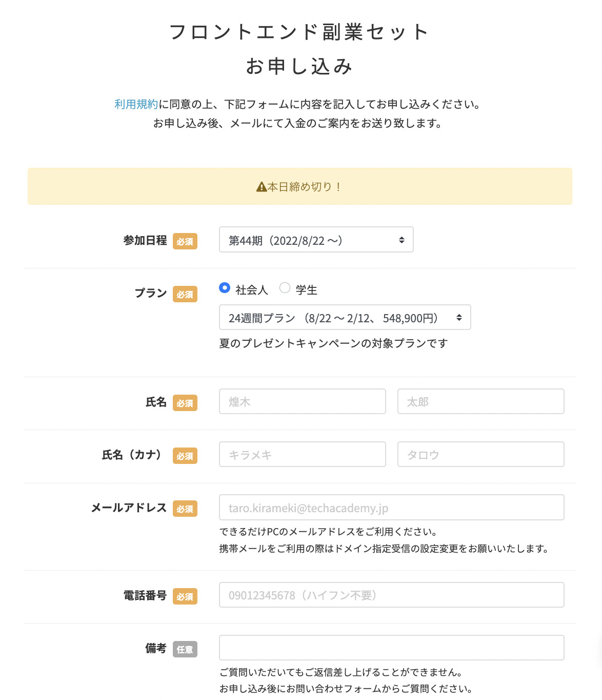Click the 必須 badge beside 電話番号
Image resolution: width=602 pixels, height=700 pixels.
click(x=185, y=596)
